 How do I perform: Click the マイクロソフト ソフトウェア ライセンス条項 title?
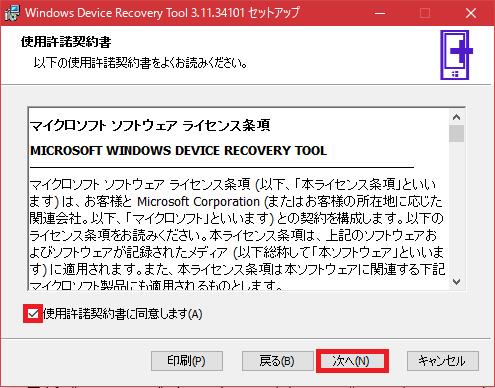(150, 126)
